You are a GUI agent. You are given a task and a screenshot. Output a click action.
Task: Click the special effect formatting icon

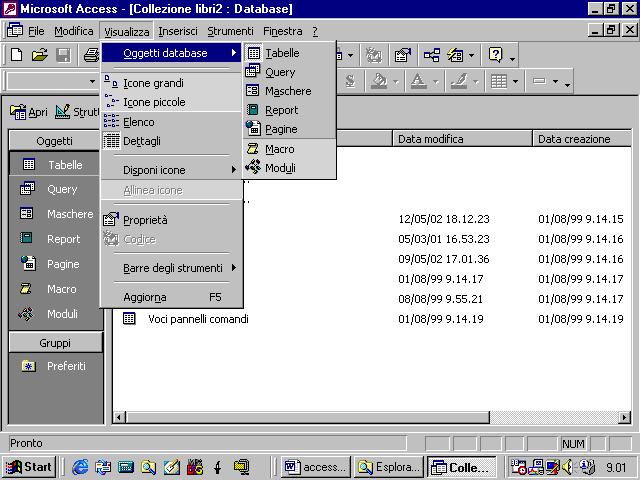[539, 81]
